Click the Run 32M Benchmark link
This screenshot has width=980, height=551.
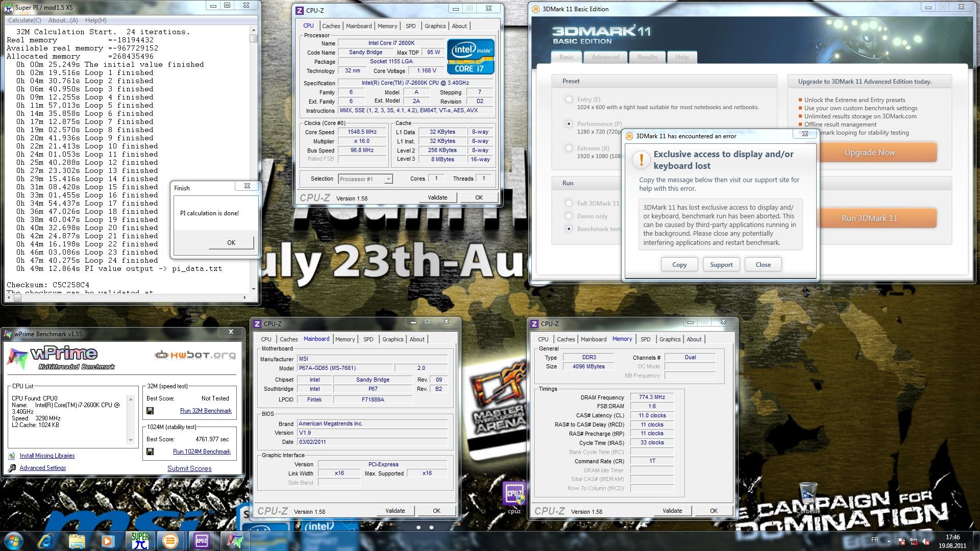pyautogui.click(x=206, y=411)
